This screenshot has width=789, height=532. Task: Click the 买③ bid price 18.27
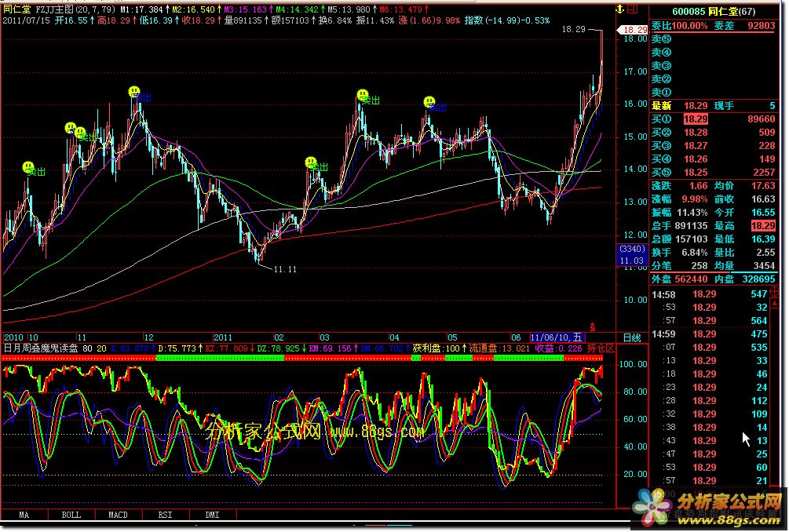(x=696, y=146)
